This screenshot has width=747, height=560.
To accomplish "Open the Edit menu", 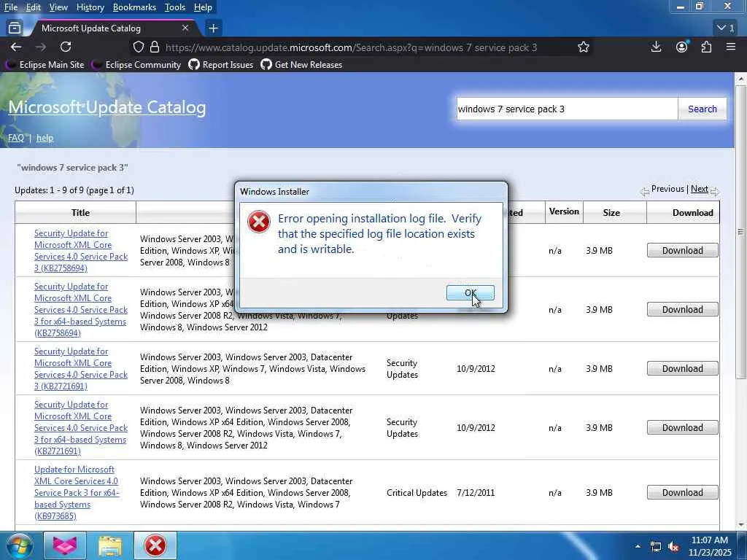I will (x=33, y=7).
